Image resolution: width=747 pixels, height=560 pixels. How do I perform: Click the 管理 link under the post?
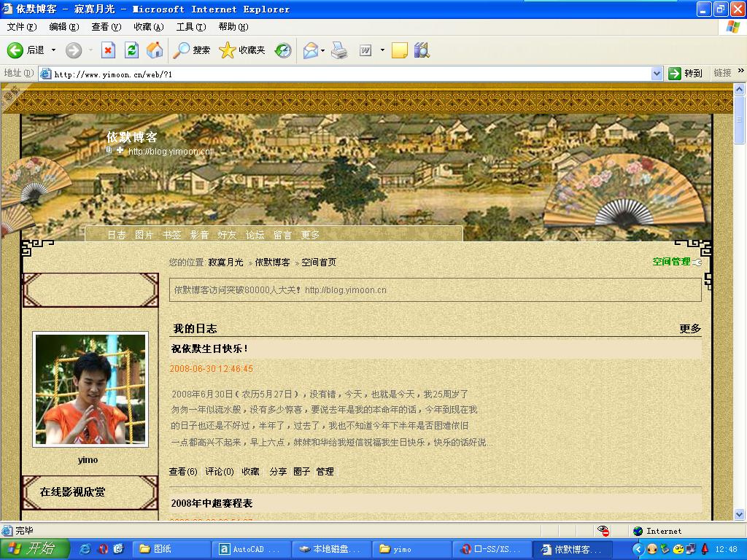click(x=325, y=472)
